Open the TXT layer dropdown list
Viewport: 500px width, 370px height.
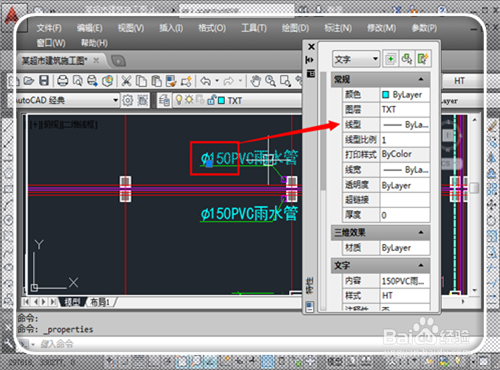click(237, 100)
